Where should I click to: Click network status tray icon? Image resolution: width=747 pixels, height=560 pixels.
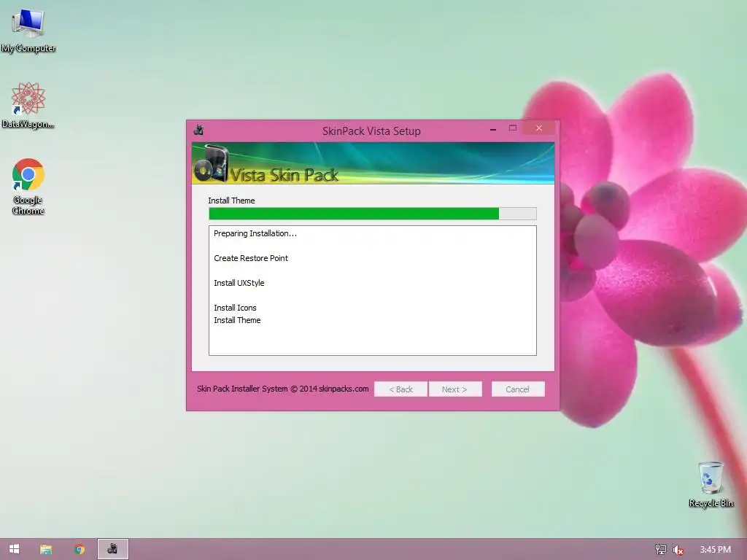point(660,550)
